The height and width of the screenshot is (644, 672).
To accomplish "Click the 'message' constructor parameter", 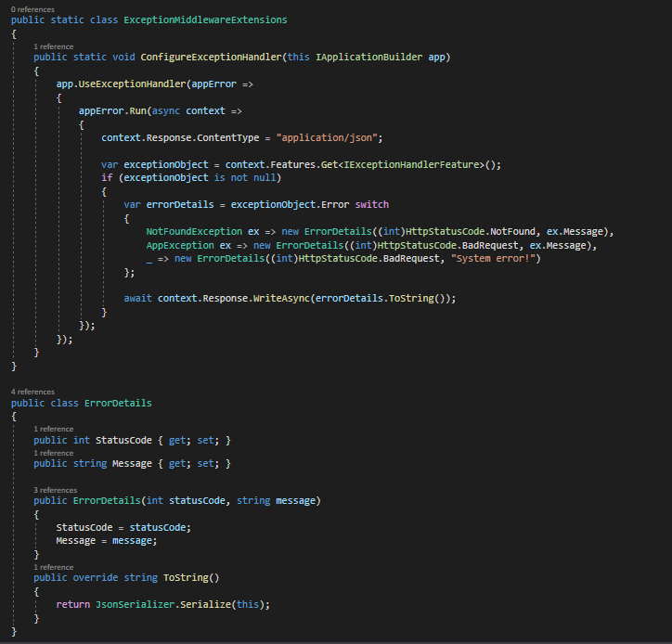I will pyautogui.click(x=296, y=501).
